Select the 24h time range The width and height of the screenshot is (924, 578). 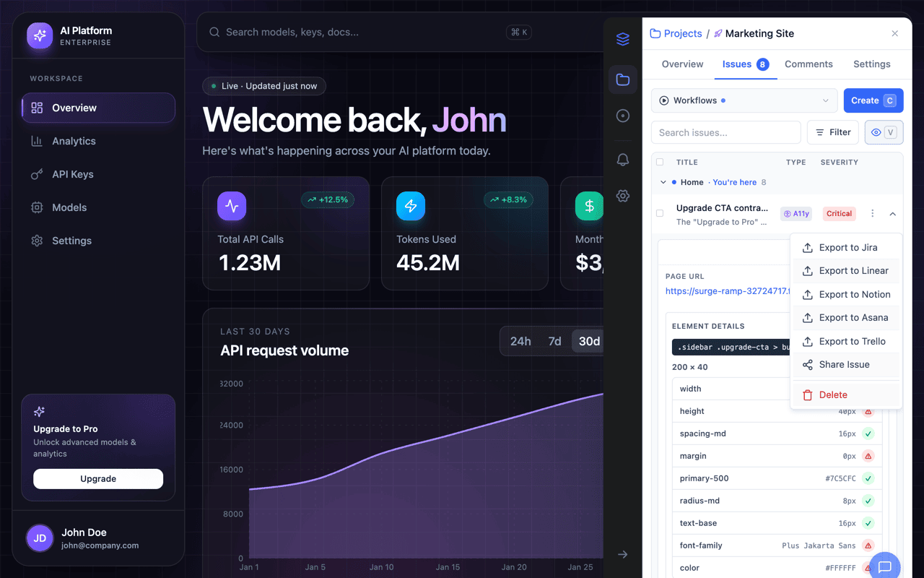click(520, 341)
